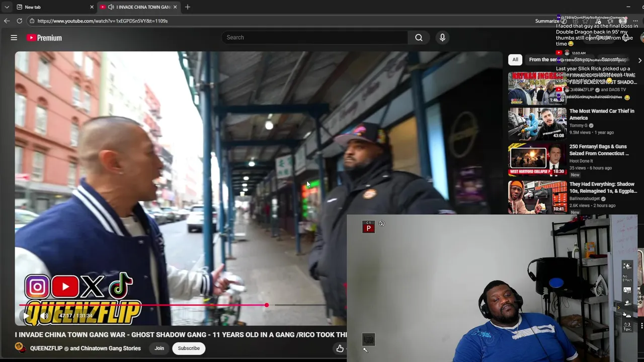
Task: Open 250 Fentanyl Bags & Guns Seized title
Action: [599, 150]
